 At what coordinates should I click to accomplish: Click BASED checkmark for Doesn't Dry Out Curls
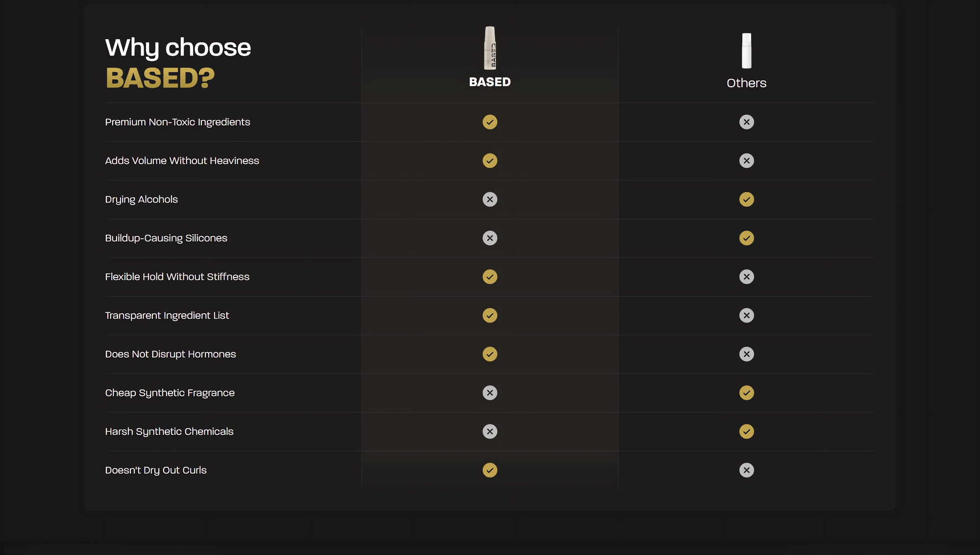[x=490, y=470]
